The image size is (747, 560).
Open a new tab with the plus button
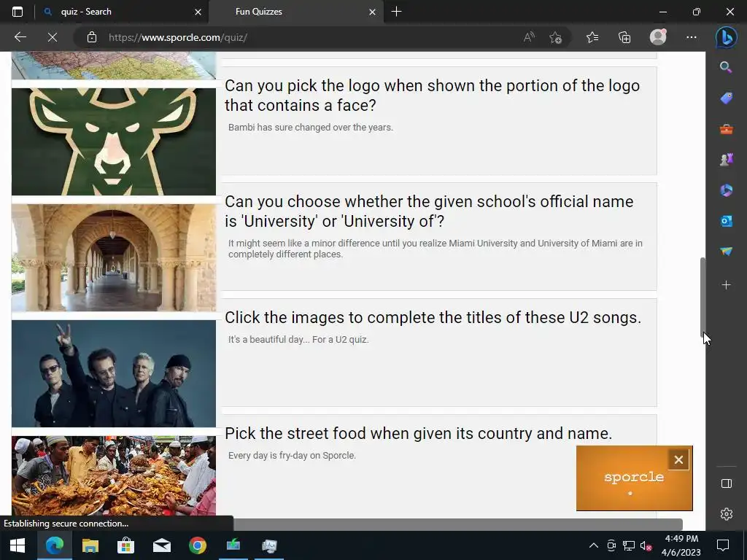tap(396, 12)
